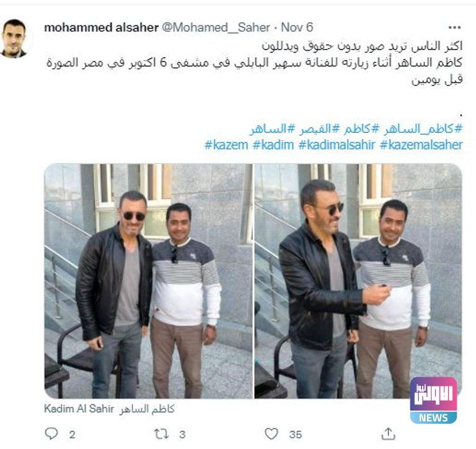This screenshot has height=449, width=476.
Task: Click the news channel logo watermark
Action: 433,401
